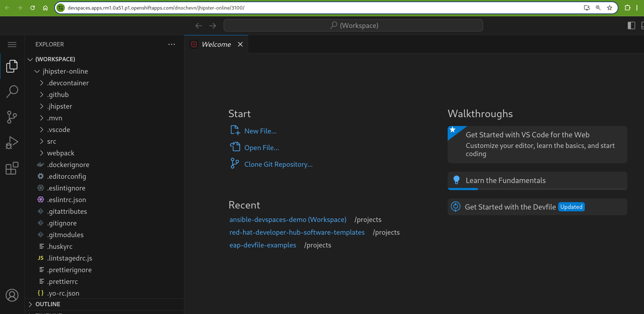Image resolution: width=644 pixels, height=314 pixels.
Task: Reload the browser page
Action: point(33,8)
